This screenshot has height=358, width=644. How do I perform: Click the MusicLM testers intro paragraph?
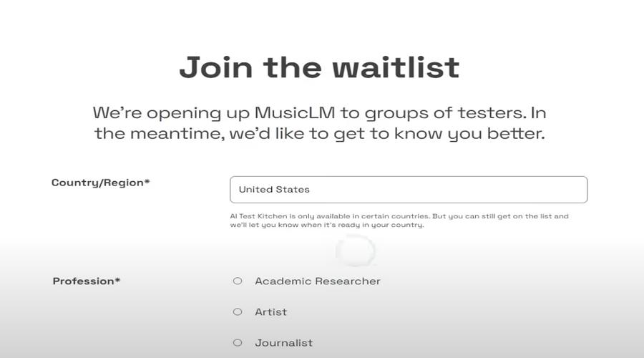click(319, 123)
